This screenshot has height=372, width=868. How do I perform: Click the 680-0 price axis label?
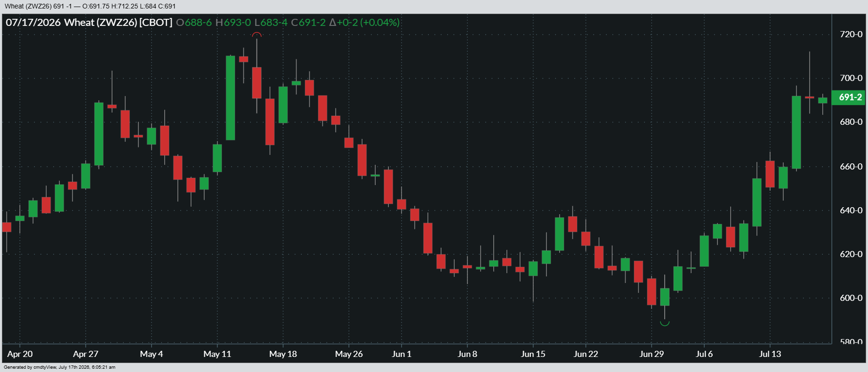[x=851, y=122]
